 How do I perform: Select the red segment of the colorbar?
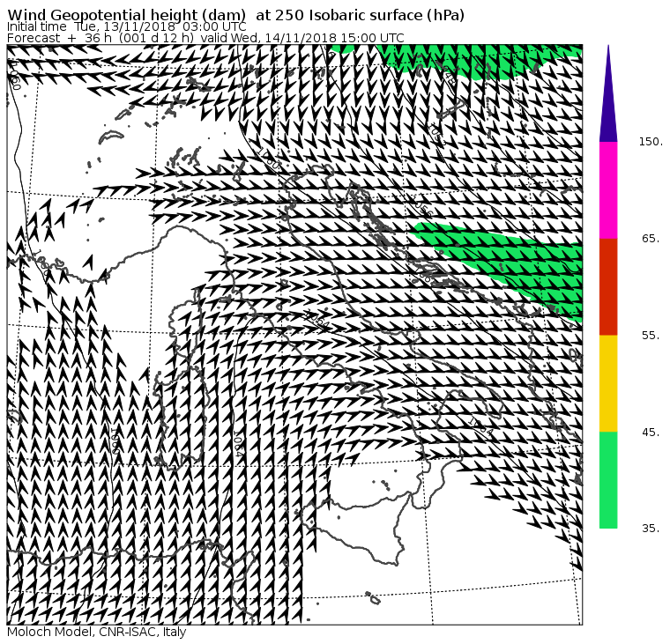pyautogui.click(x=608, y=287)
